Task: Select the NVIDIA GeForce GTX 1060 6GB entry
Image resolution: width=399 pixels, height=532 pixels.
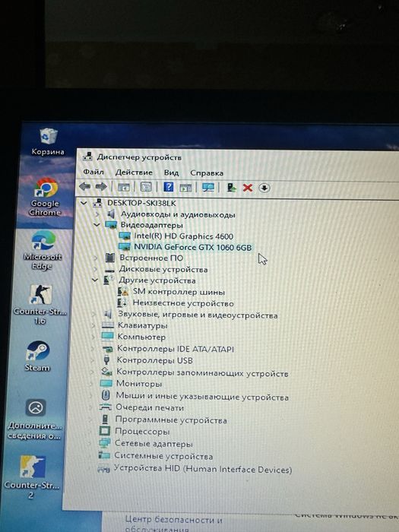Action: point(193,247)
